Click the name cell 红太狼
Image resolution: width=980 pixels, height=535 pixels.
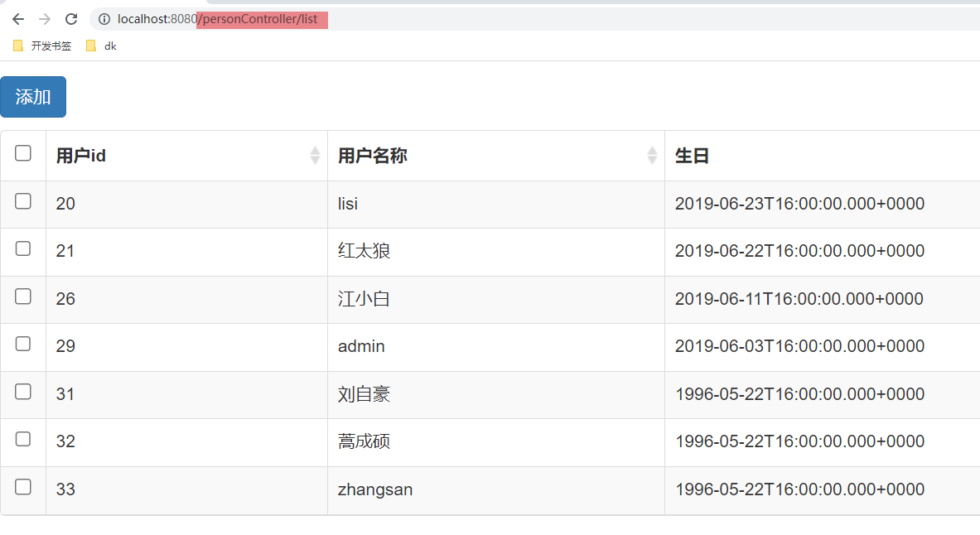(x=496, y=252)
